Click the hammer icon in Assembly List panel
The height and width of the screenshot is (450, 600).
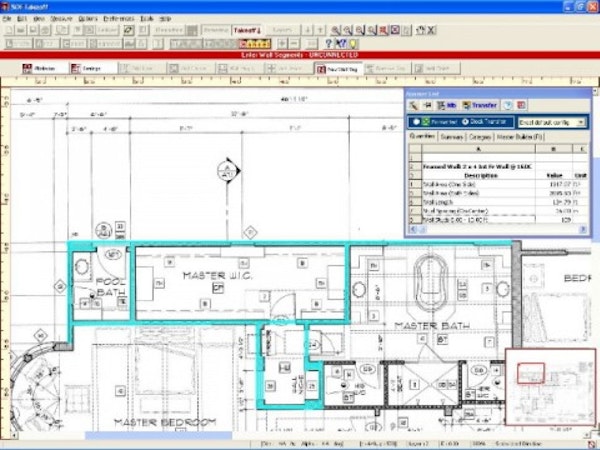tap(413, 105)
